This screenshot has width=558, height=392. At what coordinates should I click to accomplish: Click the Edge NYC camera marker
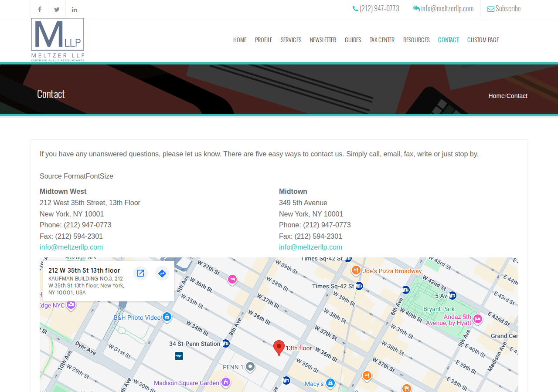coord(71,305)
